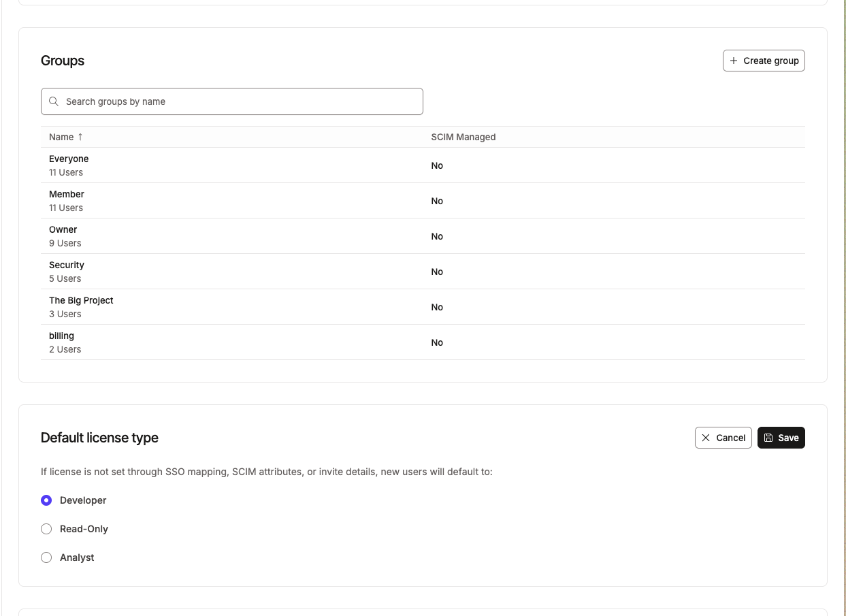The width and height of the screenshot is (846, 616).
Task: Click SCIM value No for The Big Project
Action: click(437, 307)
